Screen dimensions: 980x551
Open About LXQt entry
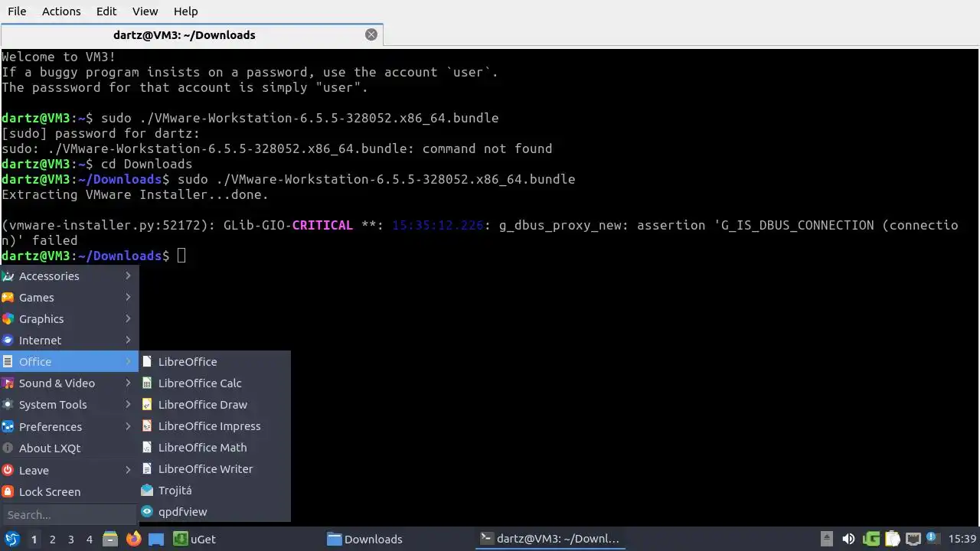[x=69, y=448]
